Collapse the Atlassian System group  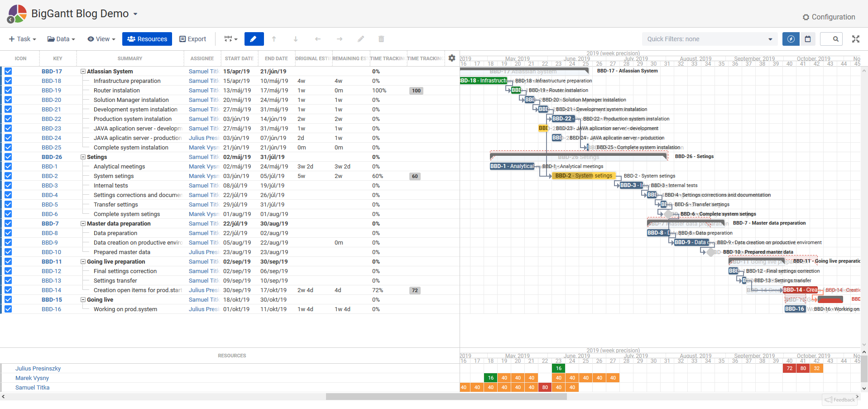(x=82, y=71)
